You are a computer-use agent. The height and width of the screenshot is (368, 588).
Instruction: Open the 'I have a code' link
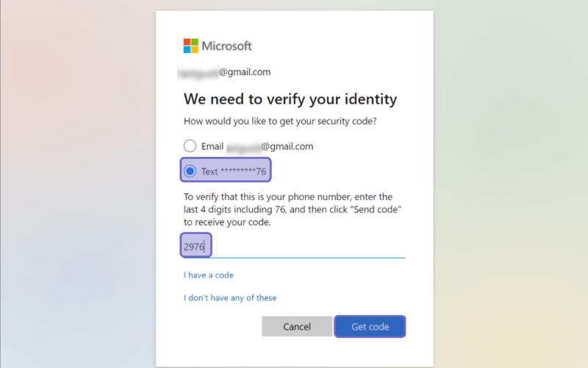pyautogui.click(x=209, y=275)
